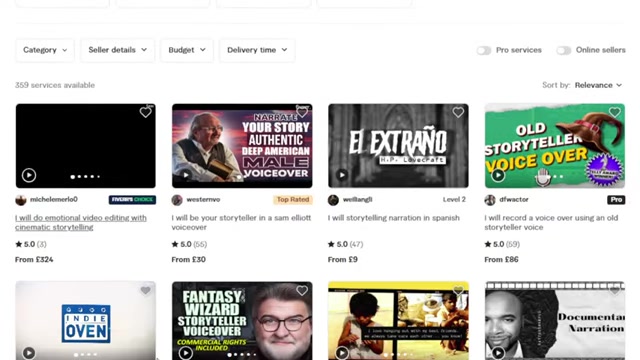The height and width of the screenshot is (360, 640).
Task: Click seller name wellangil
Action: 358,200
